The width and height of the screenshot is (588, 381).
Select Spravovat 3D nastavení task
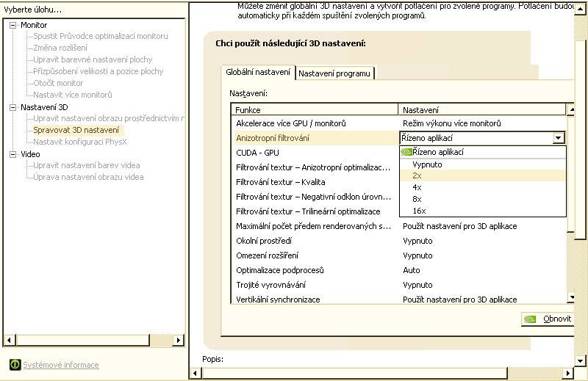(x=76, y=130)
